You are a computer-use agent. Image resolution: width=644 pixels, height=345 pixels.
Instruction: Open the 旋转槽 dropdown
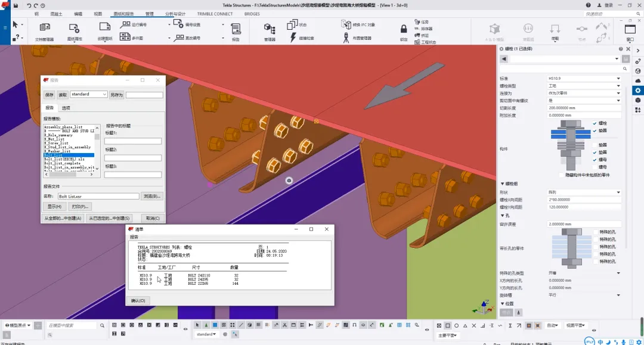point(584,295)
